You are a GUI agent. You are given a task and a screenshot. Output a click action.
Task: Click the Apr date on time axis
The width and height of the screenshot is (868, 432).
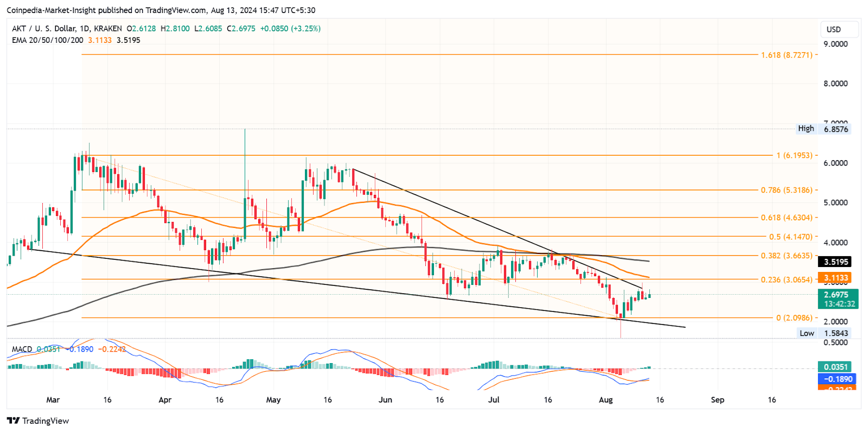pyautogui.click(x=165, y=400)
